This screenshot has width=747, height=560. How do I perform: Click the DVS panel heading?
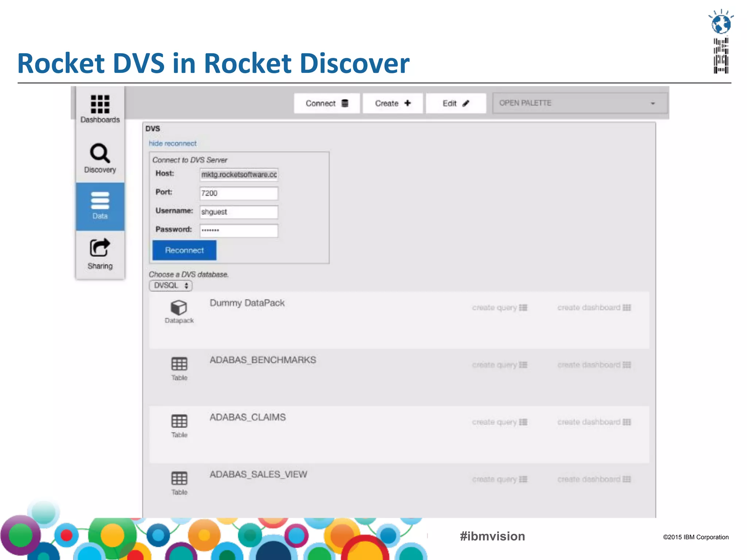(x=152, y=129)
